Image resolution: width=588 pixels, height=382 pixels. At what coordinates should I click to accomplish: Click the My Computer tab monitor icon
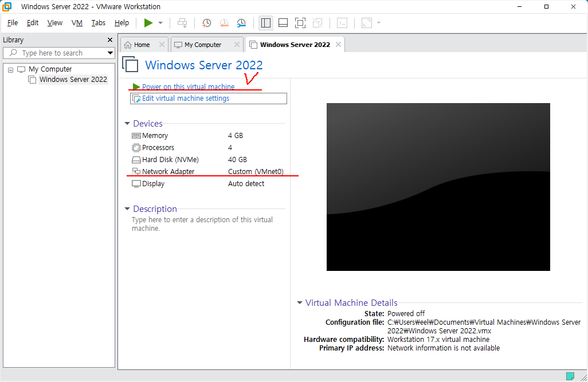click(x=178, y=45)
